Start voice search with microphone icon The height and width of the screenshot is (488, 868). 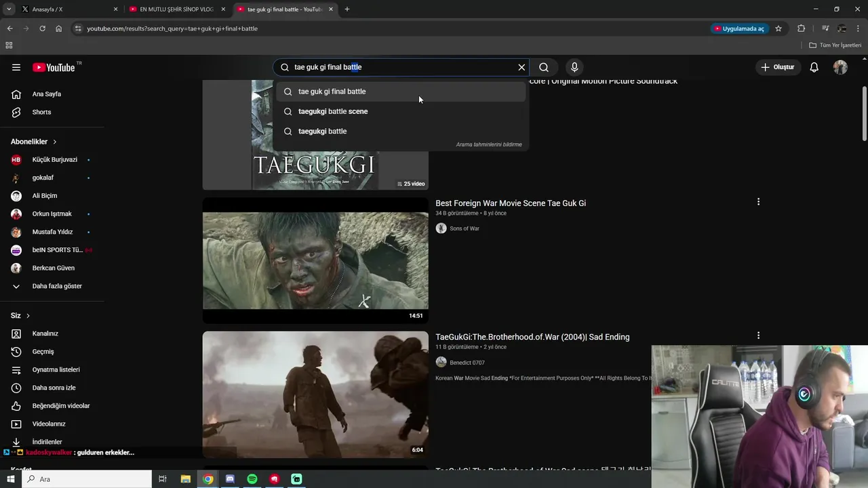pos(574,67)
